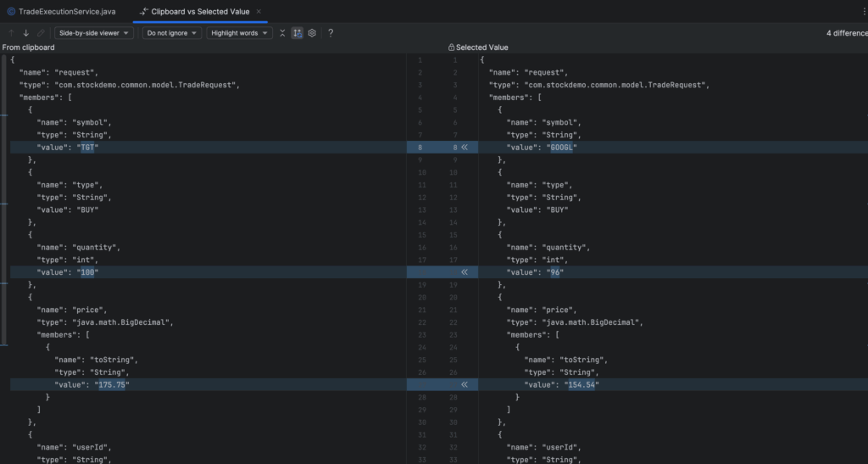Screen dimensions: 868x464
Task: Click lock icon beside Selected Value
Action: [451, 48]
